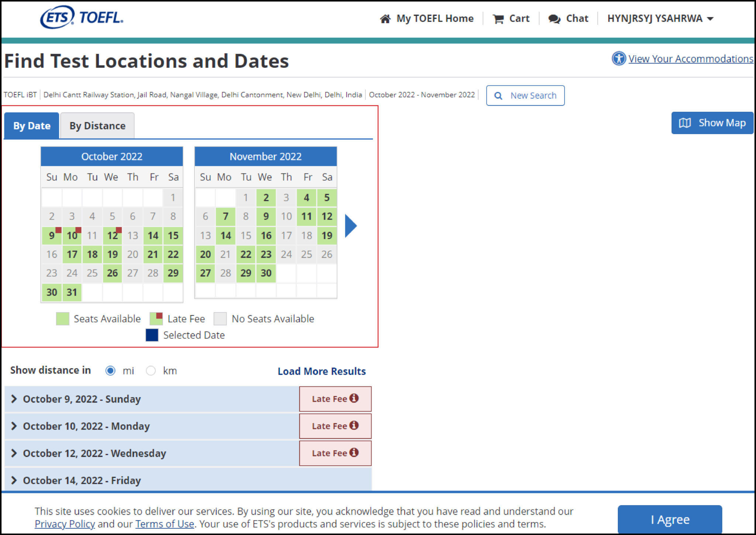Viewport: 756px width, 535px height.
Task: Select October 14 in the calendar
Action: (x=153, y=235)
